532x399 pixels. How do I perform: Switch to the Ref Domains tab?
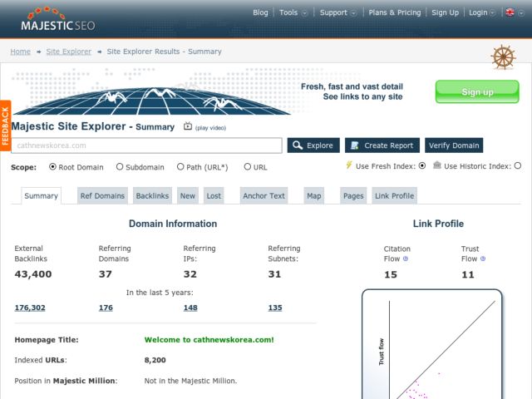click(x=102, y=196)
